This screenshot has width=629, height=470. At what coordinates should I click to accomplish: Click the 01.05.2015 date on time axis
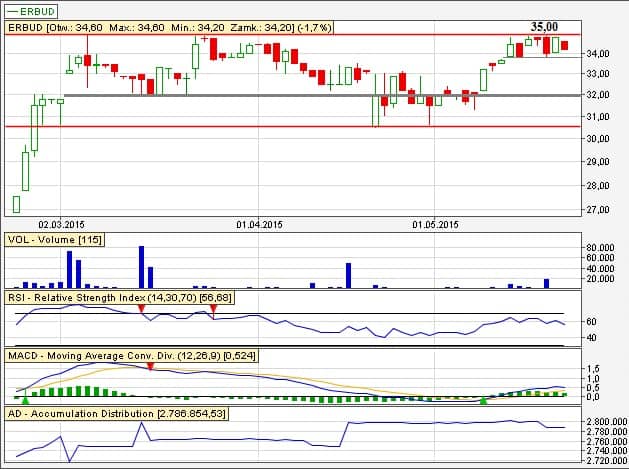pyautogui.click(x=434, y=224)
